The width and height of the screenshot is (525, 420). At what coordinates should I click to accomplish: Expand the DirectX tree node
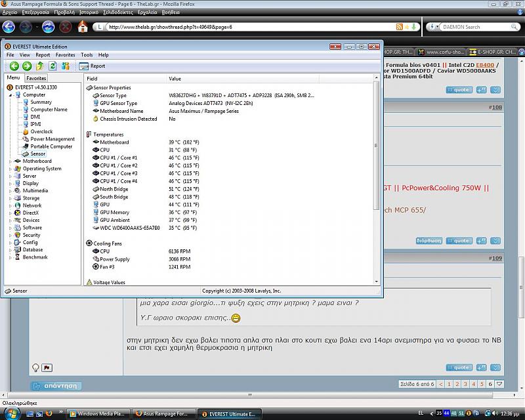click(10, 213)
